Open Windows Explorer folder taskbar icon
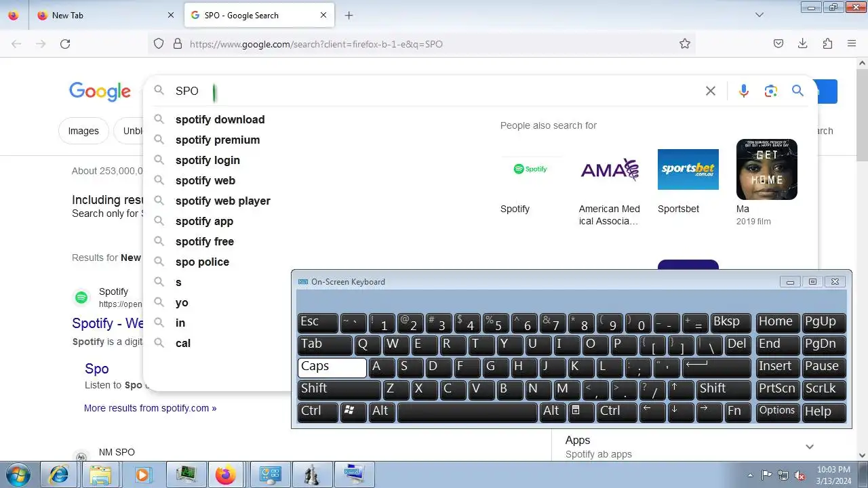 point(100,474)
